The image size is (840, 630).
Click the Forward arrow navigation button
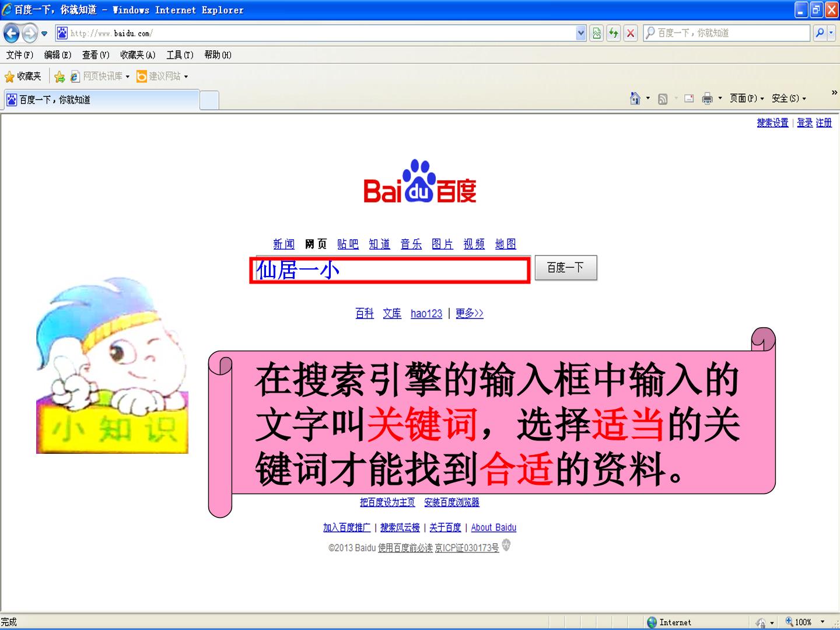(x=30, y=33)
